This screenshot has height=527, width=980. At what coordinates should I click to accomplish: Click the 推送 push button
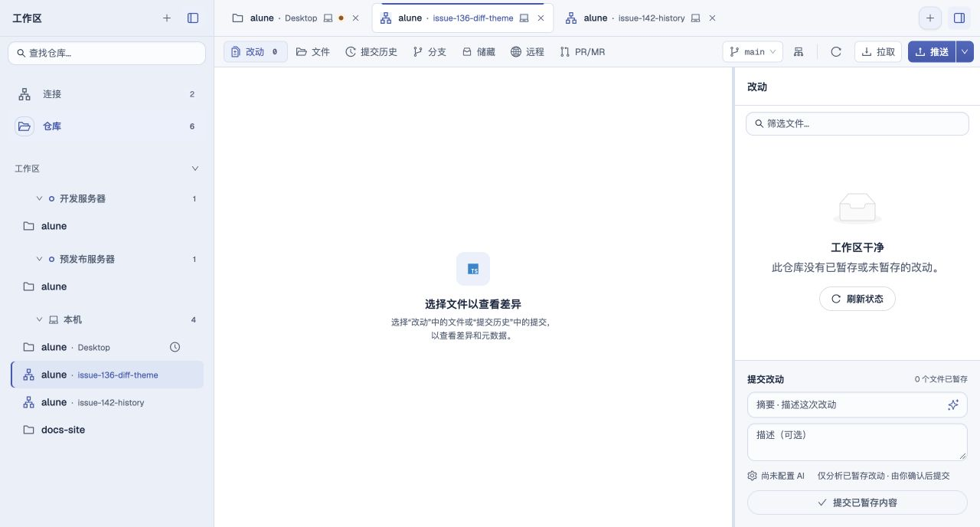[932, 51]
